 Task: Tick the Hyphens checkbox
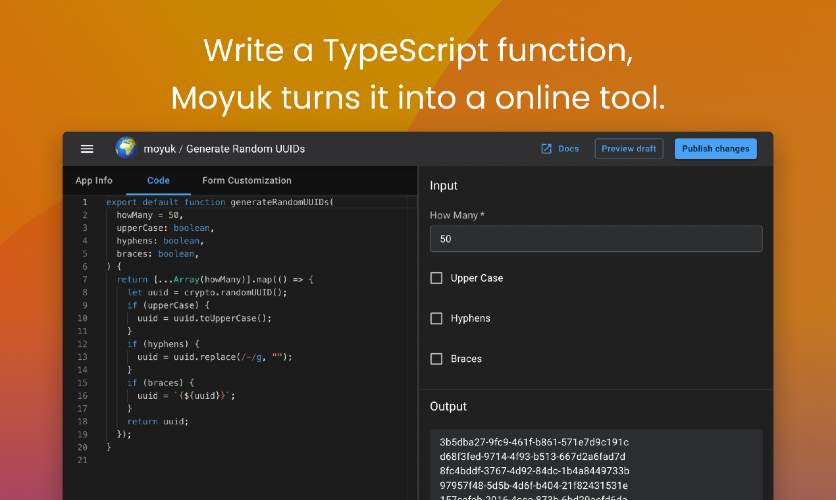tap(436, 318)
